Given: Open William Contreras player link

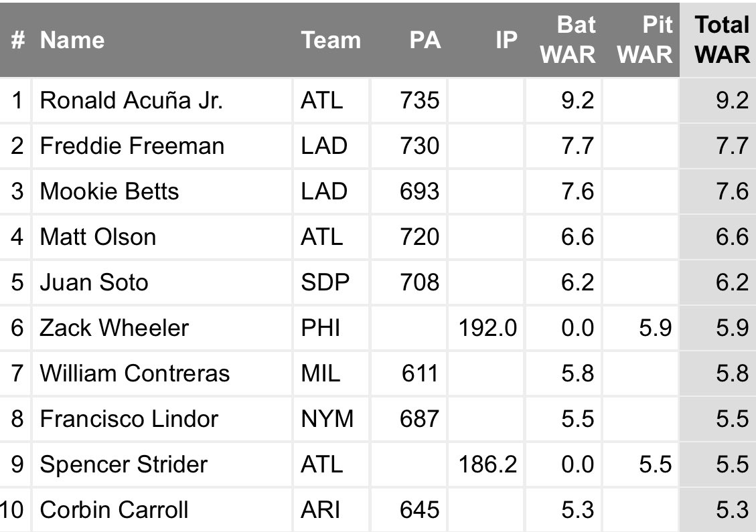Looking at the screenshot, I should click(135, 373).
